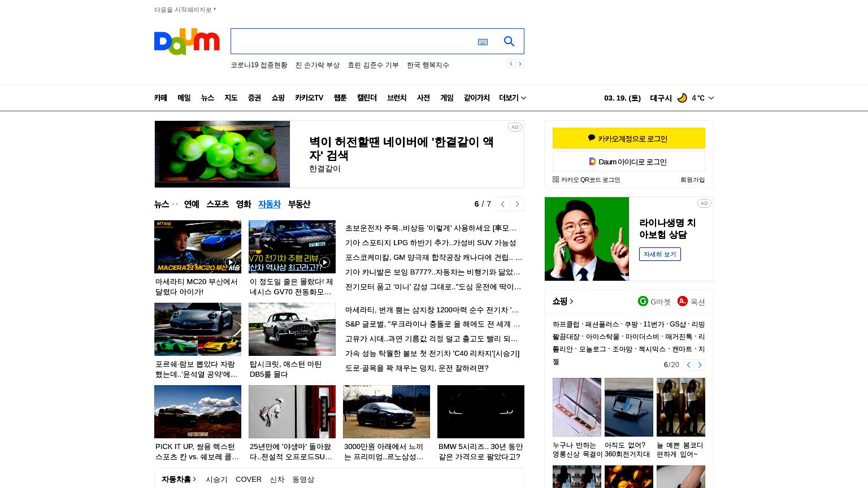Open the 웹툰 menu
Image resolution: width=868 pixels, height=488 pixels.
(340, 98)
